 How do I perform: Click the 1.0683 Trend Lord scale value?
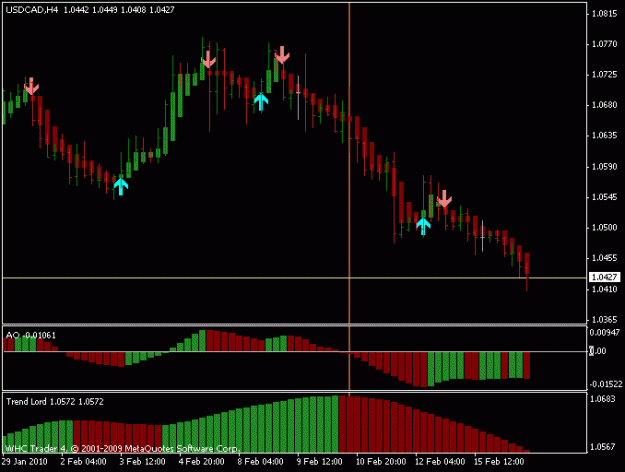pyautogui.click(x=602, y=399)
